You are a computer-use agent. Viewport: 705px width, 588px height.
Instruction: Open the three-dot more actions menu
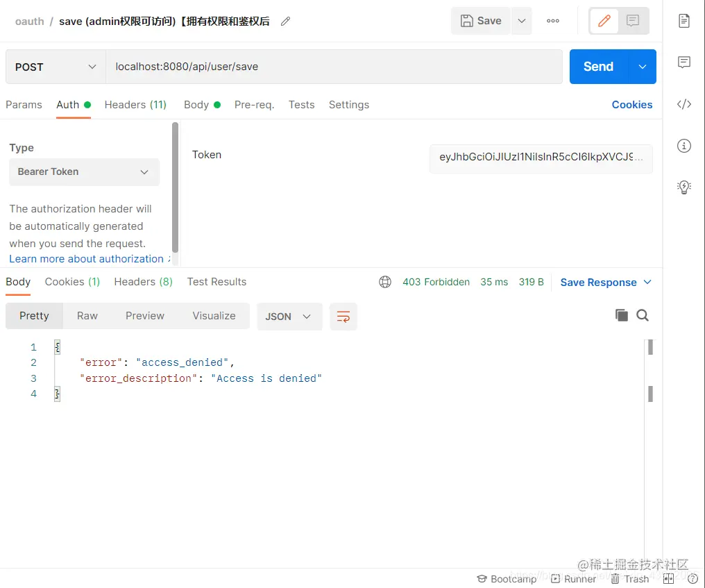click(552, 21)
